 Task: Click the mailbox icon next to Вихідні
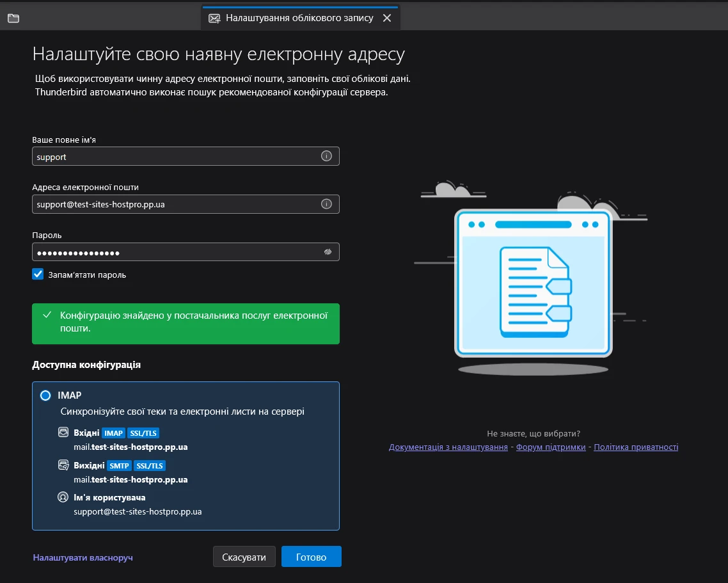(63, 465)
